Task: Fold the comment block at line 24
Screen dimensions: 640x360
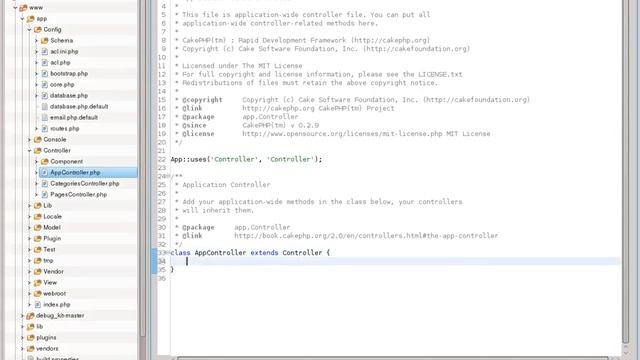Action: pyautogui.click(x=168, y=176)
